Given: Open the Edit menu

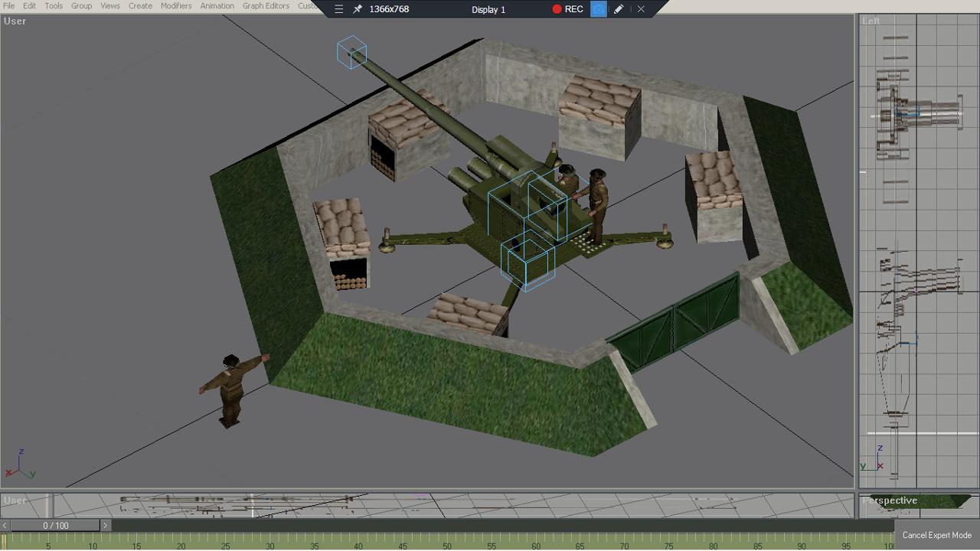Looking at the screenshot, I should pos(29,5).
